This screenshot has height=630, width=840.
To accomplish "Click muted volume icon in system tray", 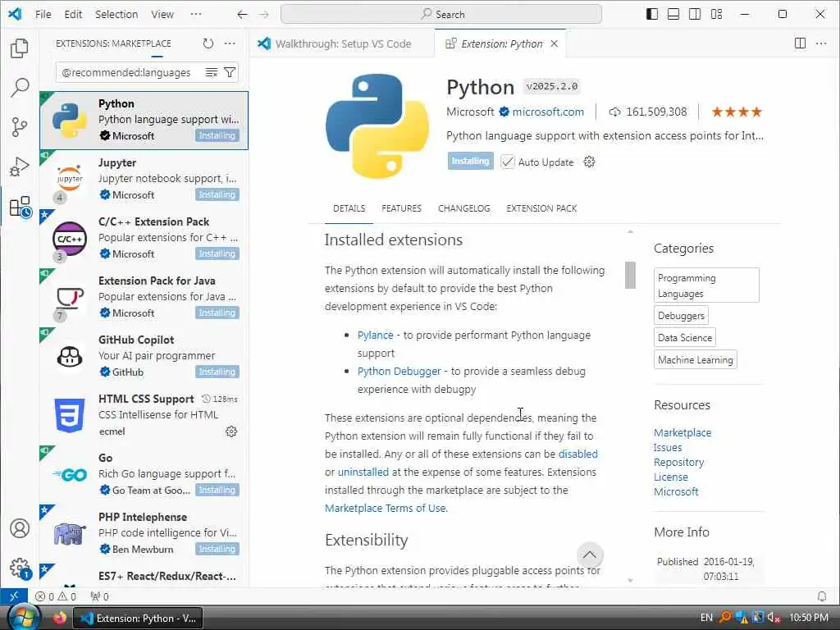I will click(774, 618).
